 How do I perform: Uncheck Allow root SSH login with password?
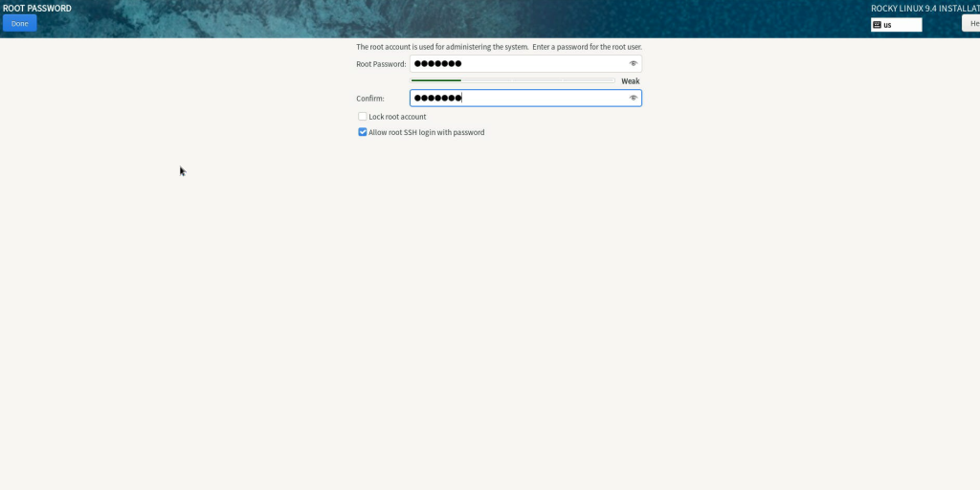coord(363,132)
